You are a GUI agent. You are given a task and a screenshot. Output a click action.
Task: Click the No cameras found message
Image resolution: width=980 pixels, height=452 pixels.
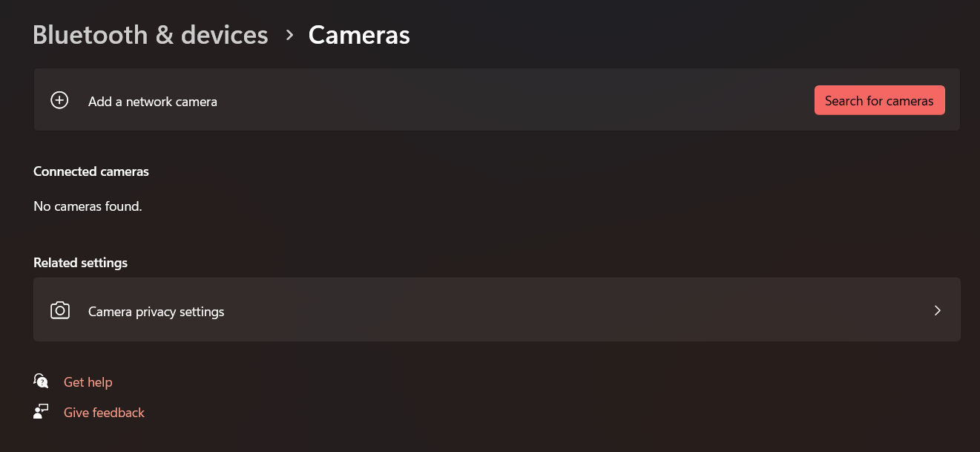[88, 206]
